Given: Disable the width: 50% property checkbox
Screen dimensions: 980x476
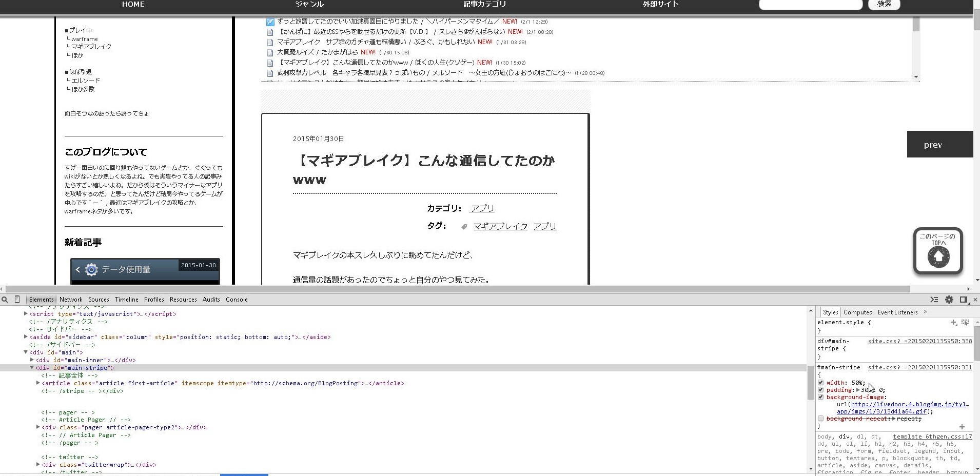Looking at the screenshot, I should [820, 383].
